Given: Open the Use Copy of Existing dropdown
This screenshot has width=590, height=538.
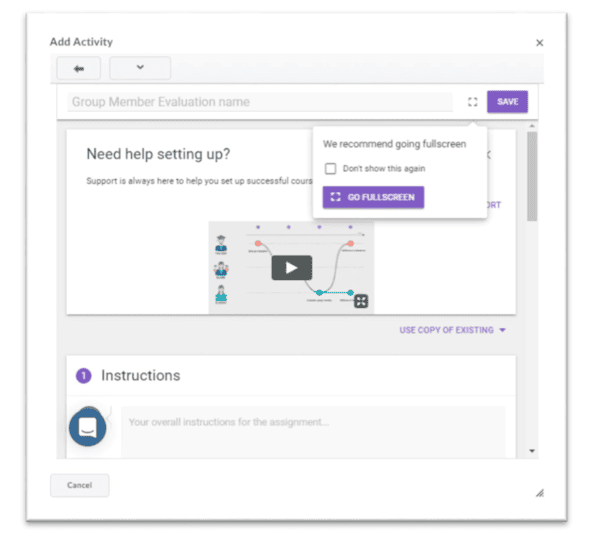Looking at the screenshot, I should 452,330.
